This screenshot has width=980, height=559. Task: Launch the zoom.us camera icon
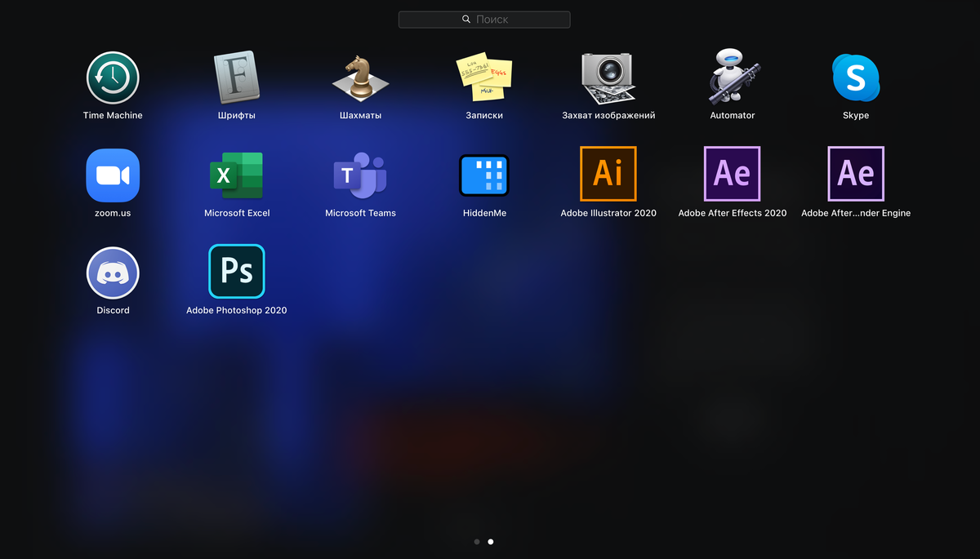click(x=113, y=175)
